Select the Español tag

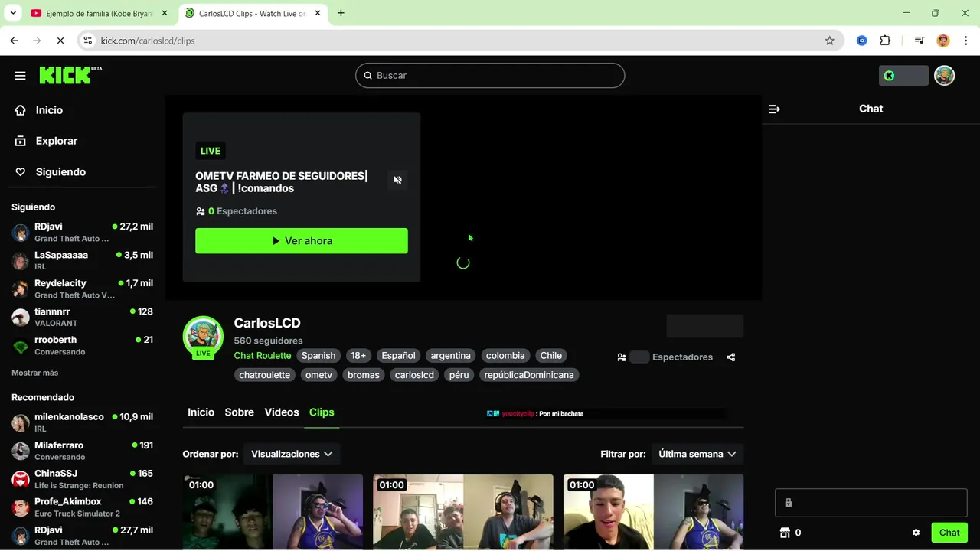[398, 356]
